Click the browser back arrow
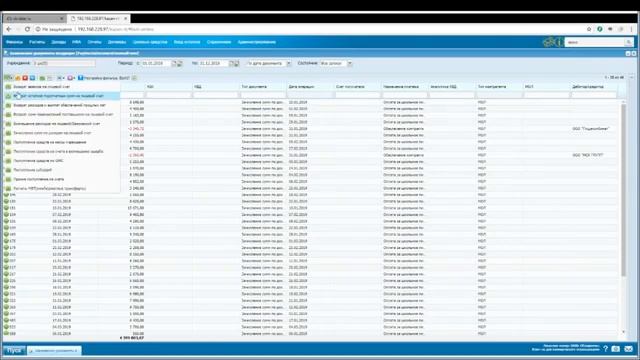This screenshot has height=360, width=640. pyautogui.click(x=9, y=29)
